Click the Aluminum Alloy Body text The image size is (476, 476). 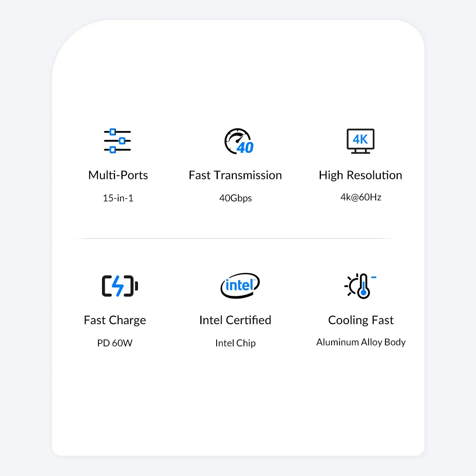pyautogui.click(x=361, y=342)
